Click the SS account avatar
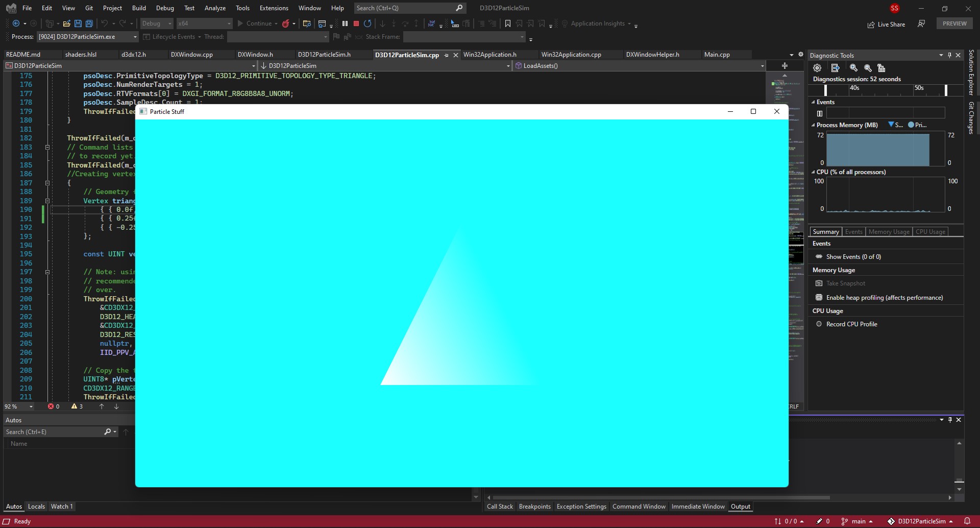 click(894, 8)
